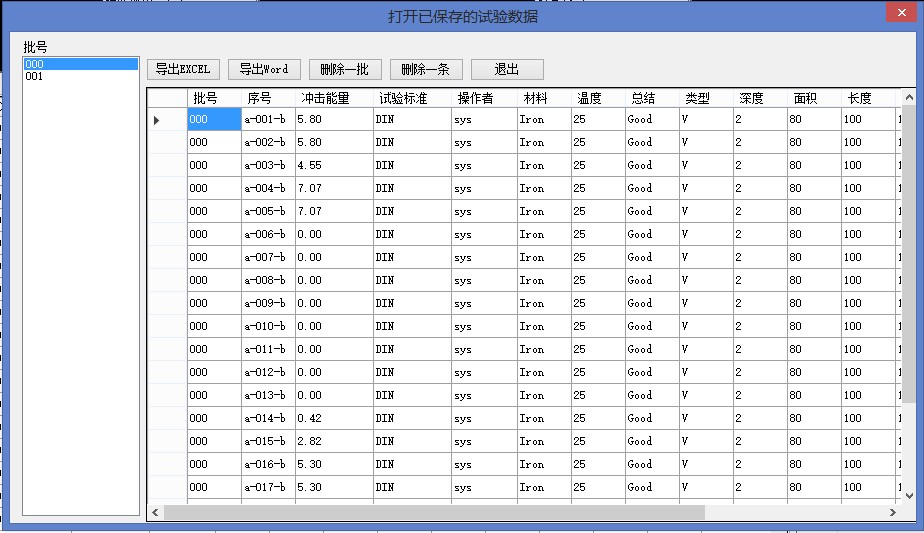This screenshot has width=924, height=533.
Task: Click the horizontal scrollbar right arrow
Action: 893,512
